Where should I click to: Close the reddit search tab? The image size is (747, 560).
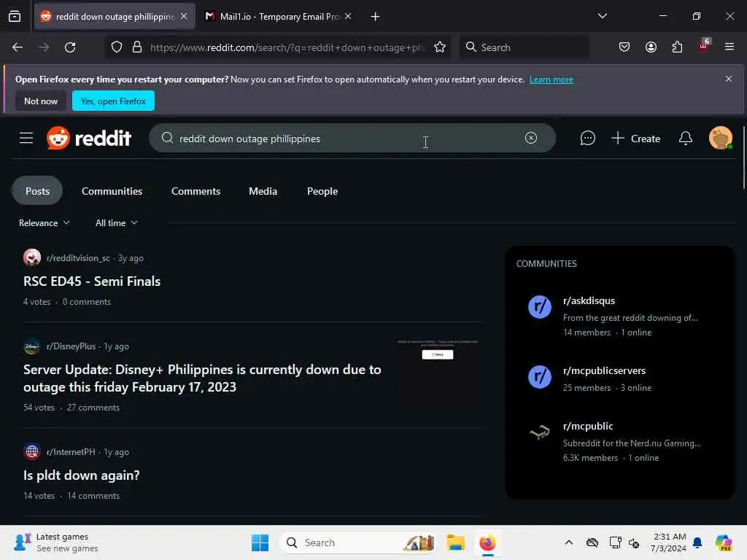(x=184, y=16)
